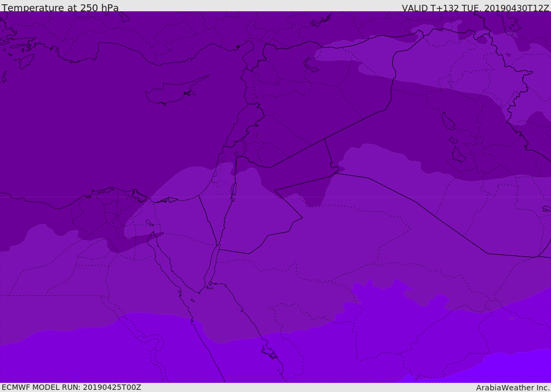This screenshot has height=392, width=551.
Task: Click the Dead Sea on the map
Action: pyautogui.click(x=234, y=190)
